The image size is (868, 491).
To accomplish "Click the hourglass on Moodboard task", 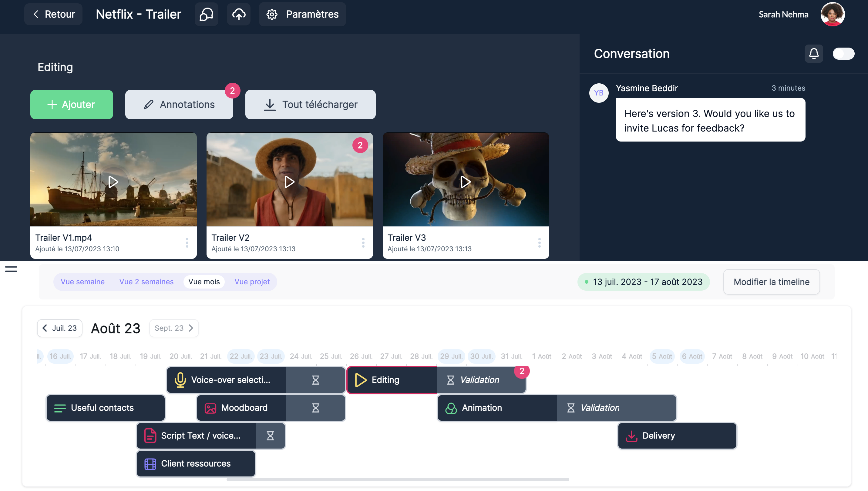I will pyautogui.click(x=315, y=408).
